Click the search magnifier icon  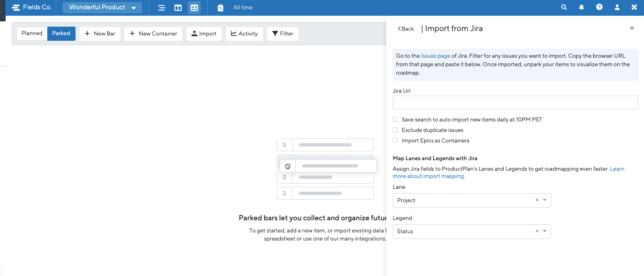click(x=564, y=7)
